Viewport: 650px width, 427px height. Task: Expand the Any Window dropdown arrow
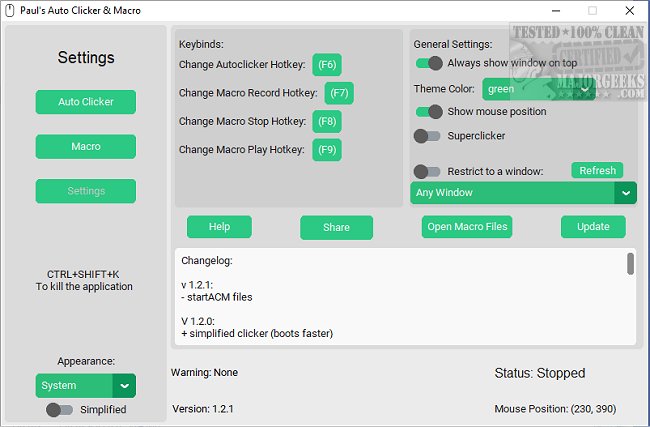pyautogui.click(x=626, y=193)
